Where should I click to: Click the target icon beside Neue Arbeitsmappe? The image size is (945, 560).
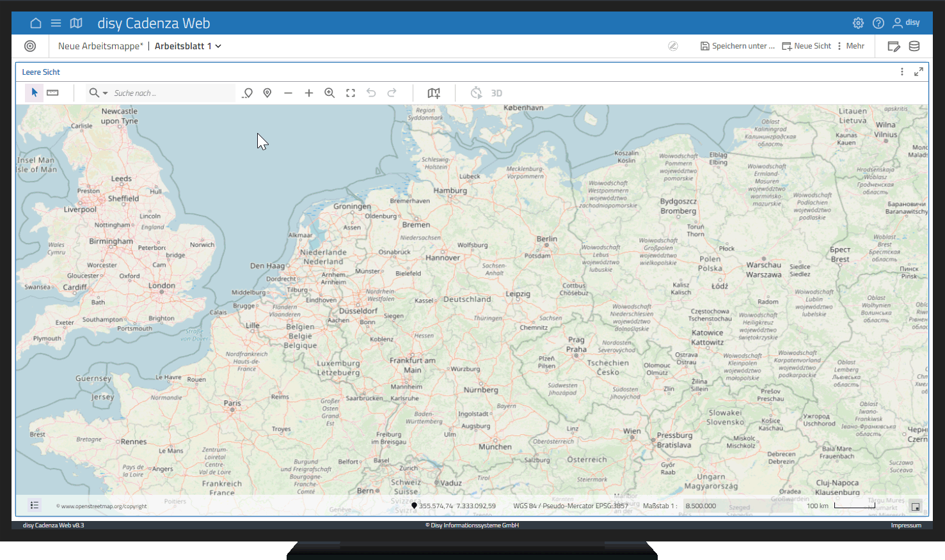click(30, 46)
